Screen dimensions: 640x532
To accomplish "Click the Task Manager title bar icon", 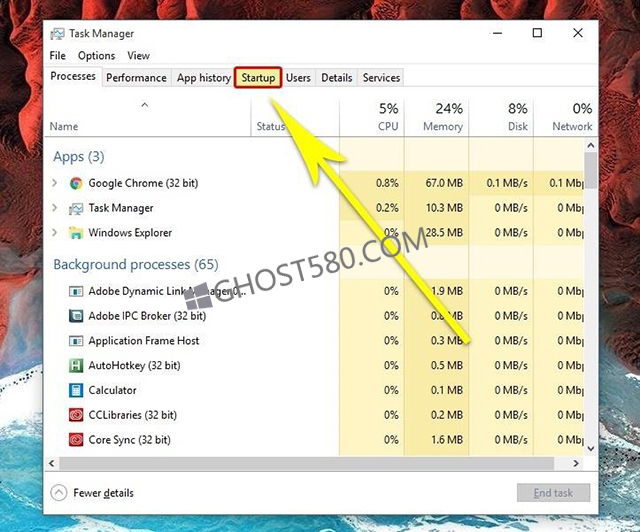I will pos(57,33).
